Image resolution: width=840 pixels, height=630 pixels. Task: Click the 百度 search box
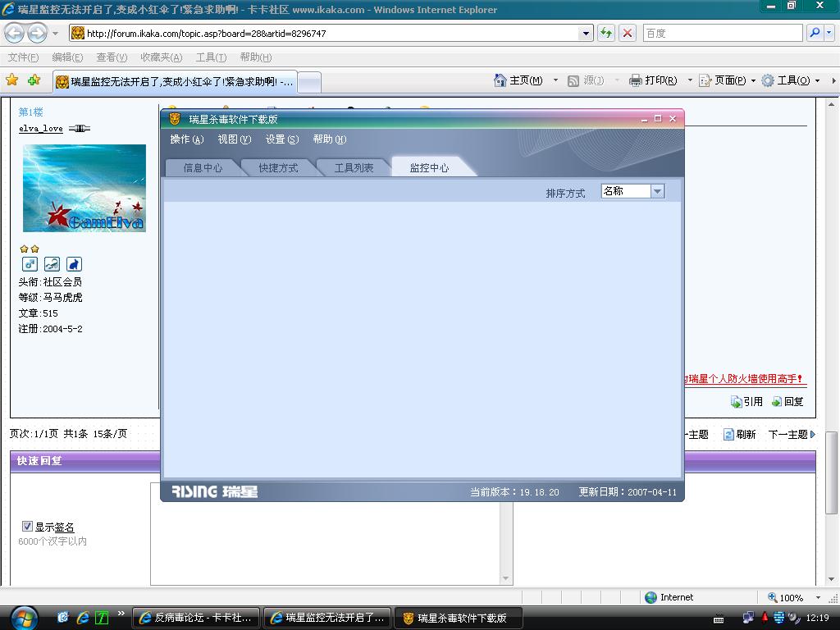click(722, 33)
